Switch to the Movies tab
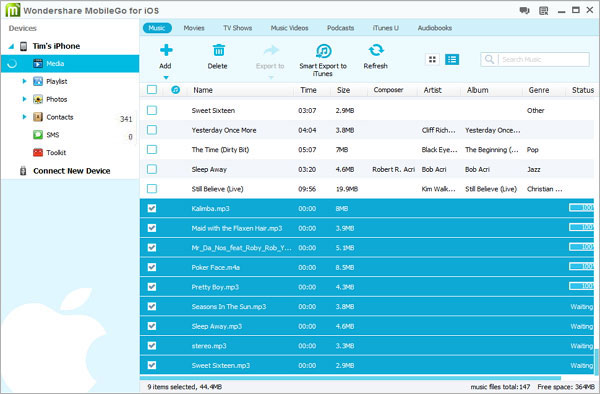This screenshot has height=394, width=600. pos(194,28)
